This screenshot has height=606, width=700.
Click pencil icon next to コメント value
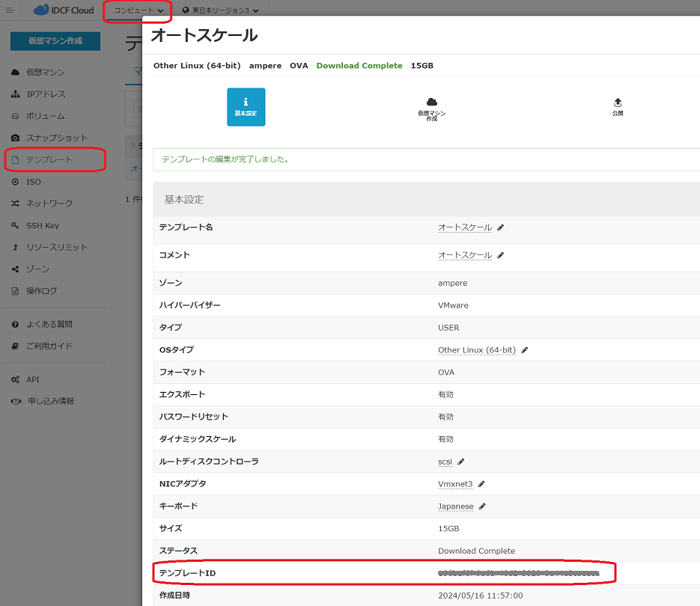pos(501,255)
